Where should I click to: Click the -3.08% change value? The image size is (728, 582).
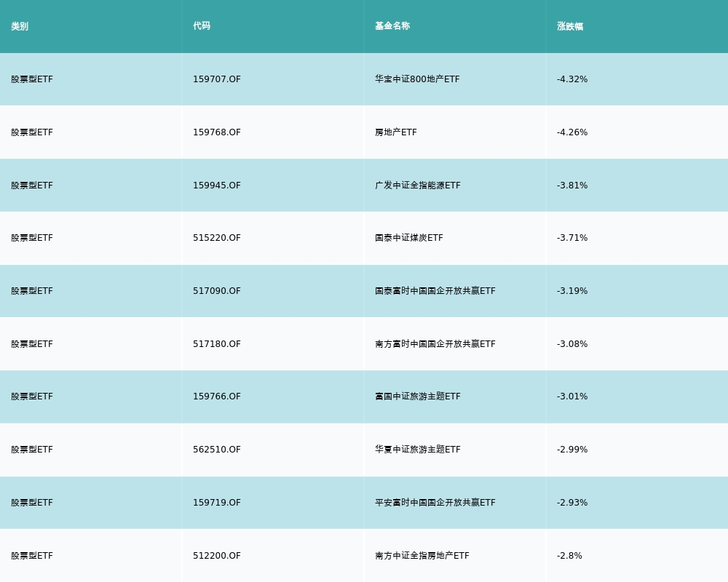[x=572, y=344]
